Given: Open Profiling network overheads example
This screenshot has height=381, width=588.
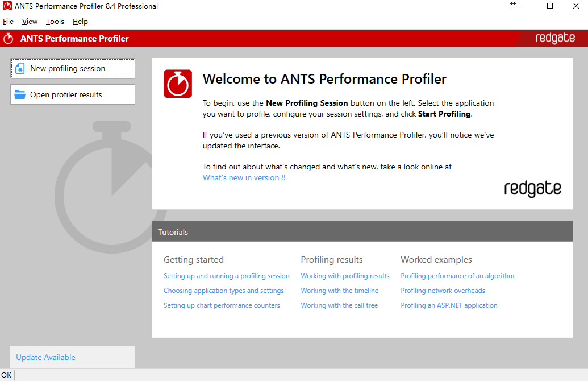Looking at the screenshot, I should coord(443,291).
